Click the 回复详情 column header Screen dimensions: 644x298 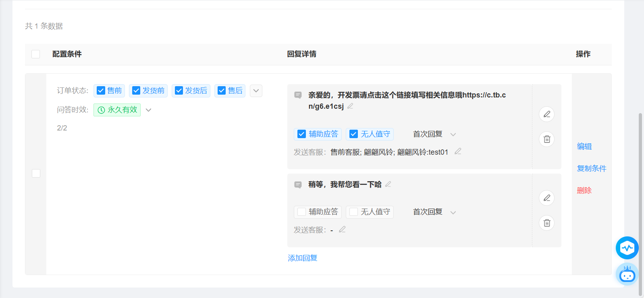tap(302, 54)
